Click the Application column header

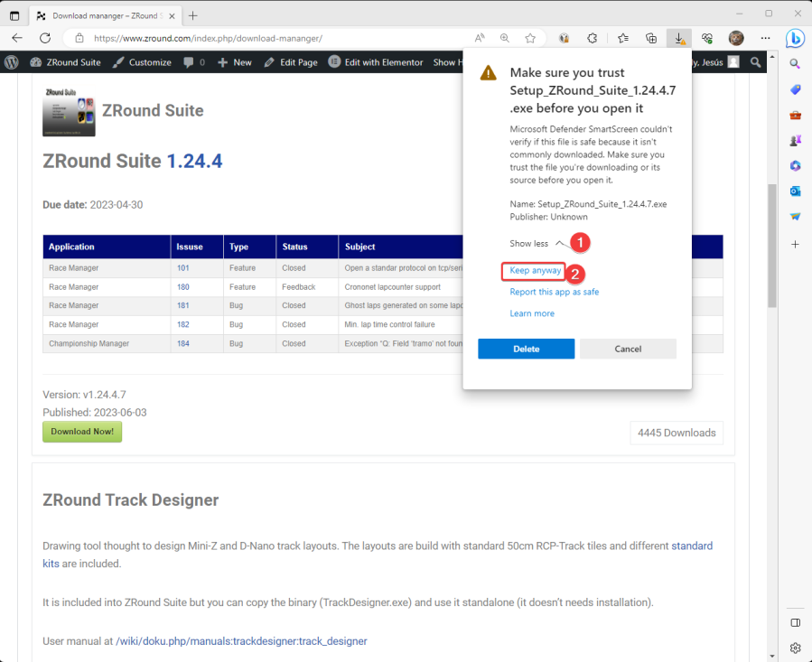coord(107,247)
